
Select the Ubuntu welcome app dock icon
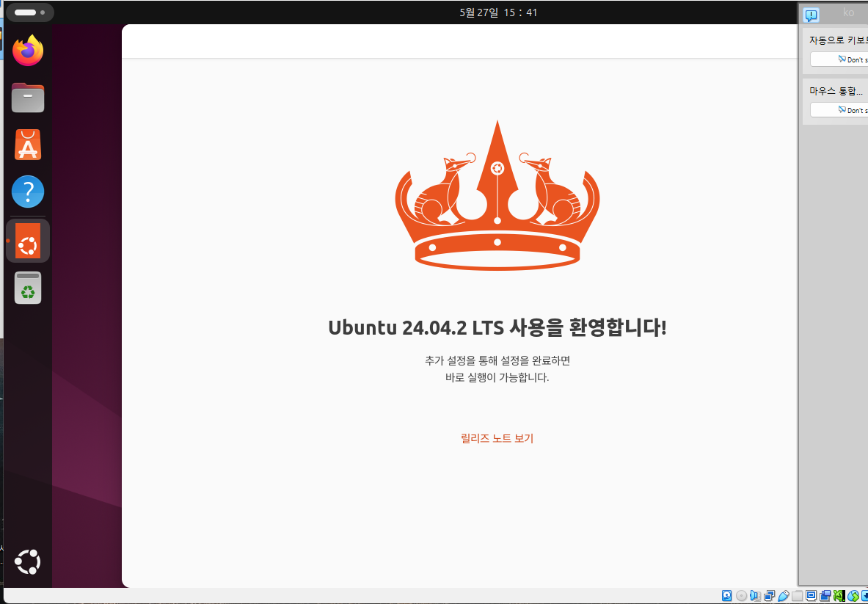pos(28,241)
